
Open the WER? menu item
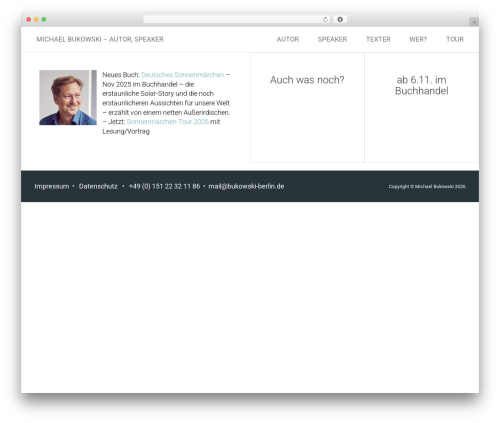[418, 39]
